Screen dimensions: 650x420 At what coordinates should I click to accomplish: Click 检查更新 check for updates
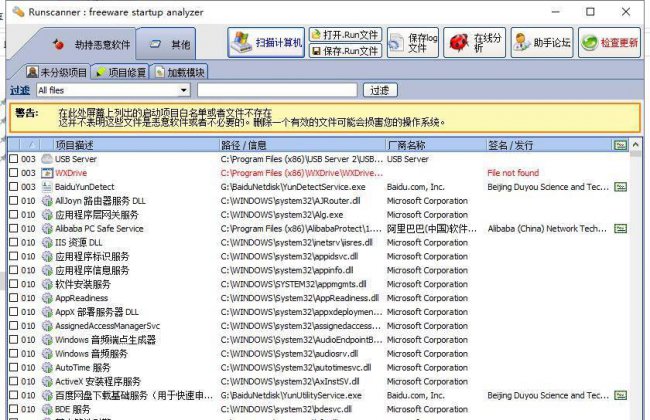(x=609, y=42)
